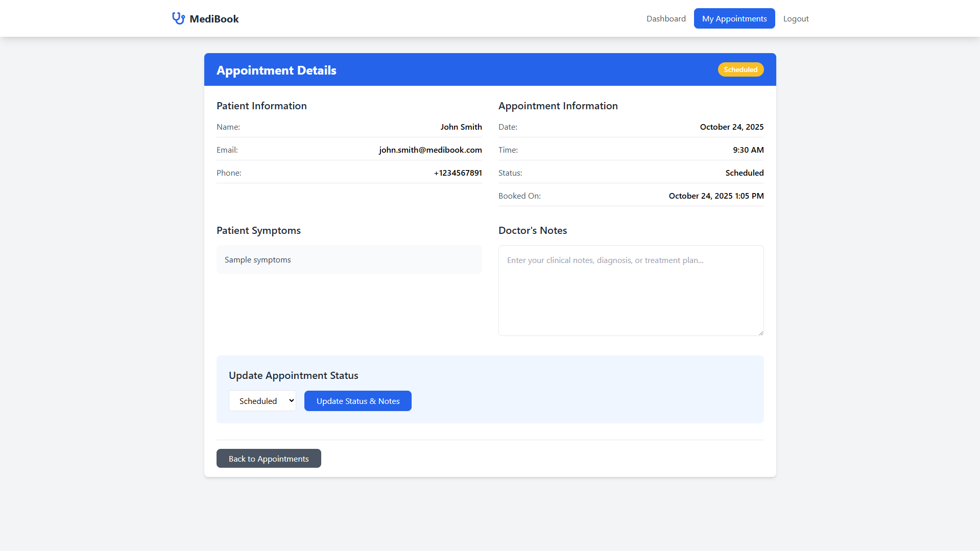This screenshot has height=551, width=980.
Task: Click the phone number +1234567891
Action: (x=458, y=173)
